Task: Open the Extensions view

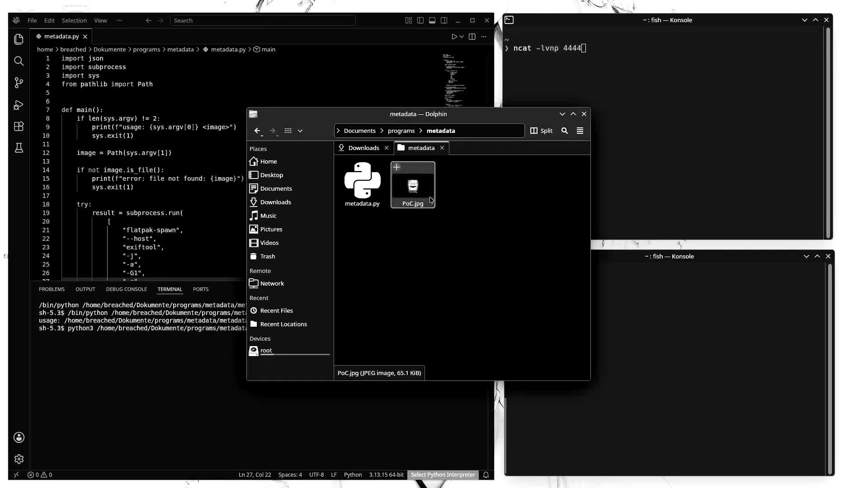Action: 19,127
